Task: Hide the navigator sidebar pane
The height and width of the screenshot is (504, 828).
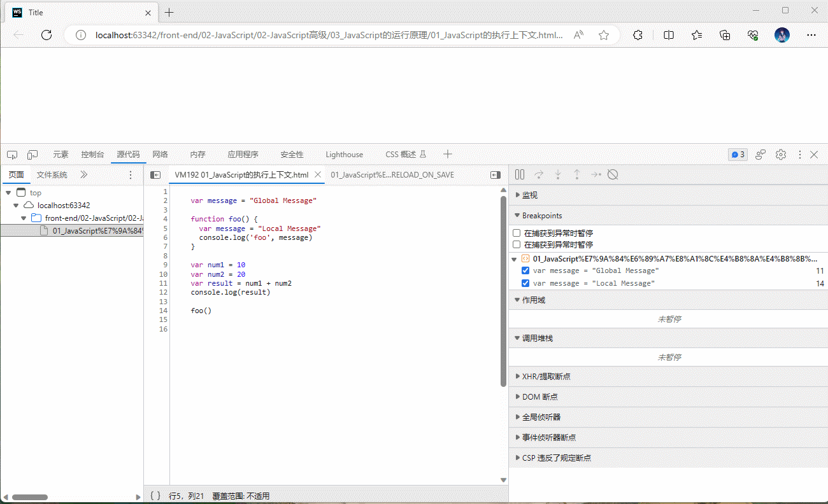Action: click(x=155, y=175)
